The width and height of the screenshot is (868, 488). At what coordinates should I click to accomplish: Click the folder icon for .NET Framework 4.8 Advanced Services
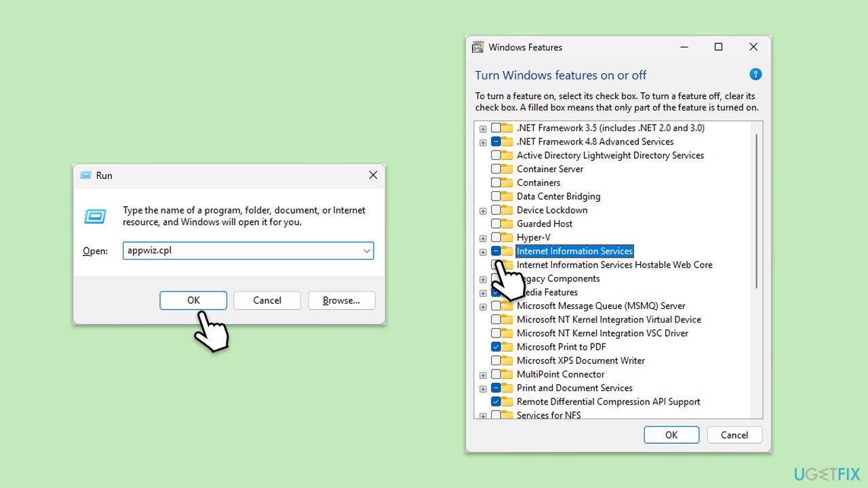click(507, 142)
